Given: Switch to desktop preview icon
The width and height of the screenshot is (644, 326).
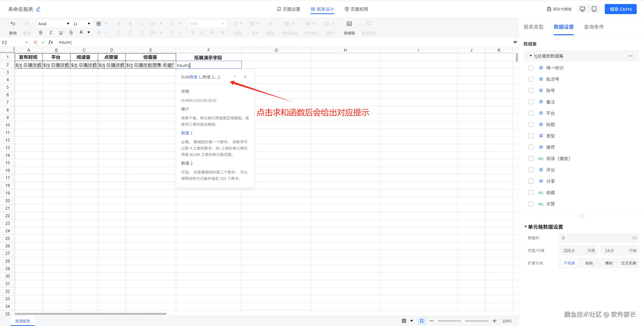Looking at the screenshot, I should pyautogui.click(x=582, y=9).
